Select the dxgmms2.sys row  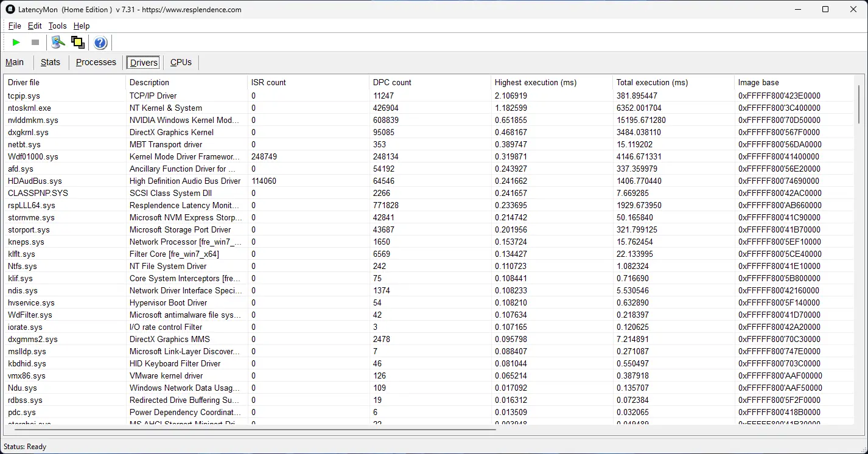click(x=429, y=339)
